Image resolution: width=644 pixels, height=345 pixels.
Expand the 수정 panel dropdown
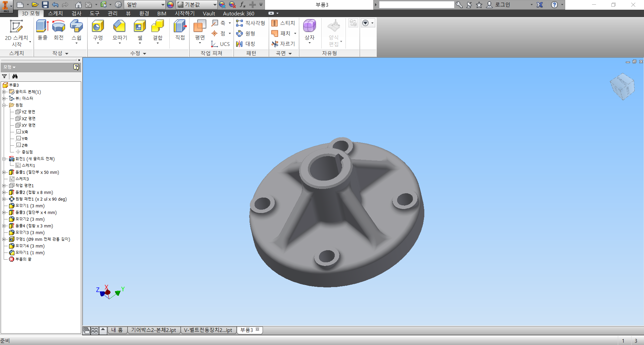(x=138, y=53)
